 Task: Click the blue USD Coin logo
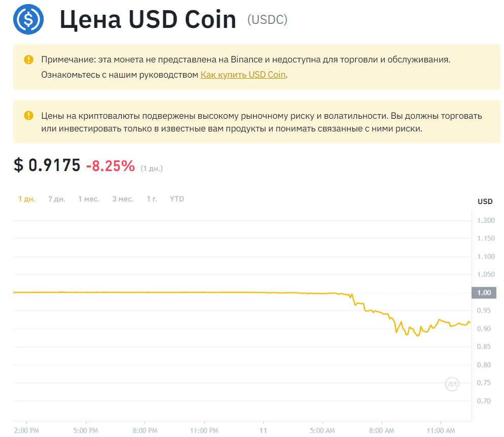click(28, 19)
